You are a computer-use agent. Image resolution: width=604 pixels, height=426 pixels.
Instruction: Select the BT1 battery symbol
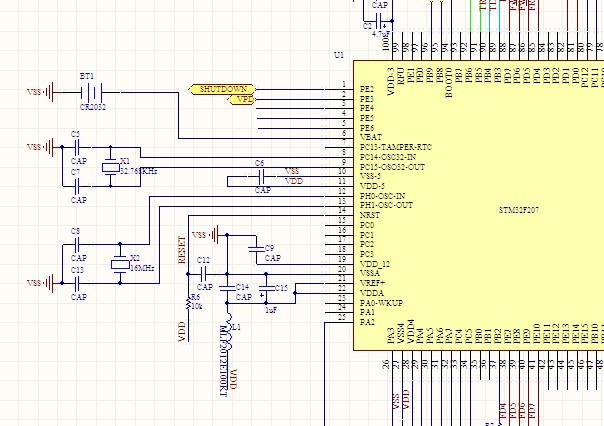pos(92,92)
